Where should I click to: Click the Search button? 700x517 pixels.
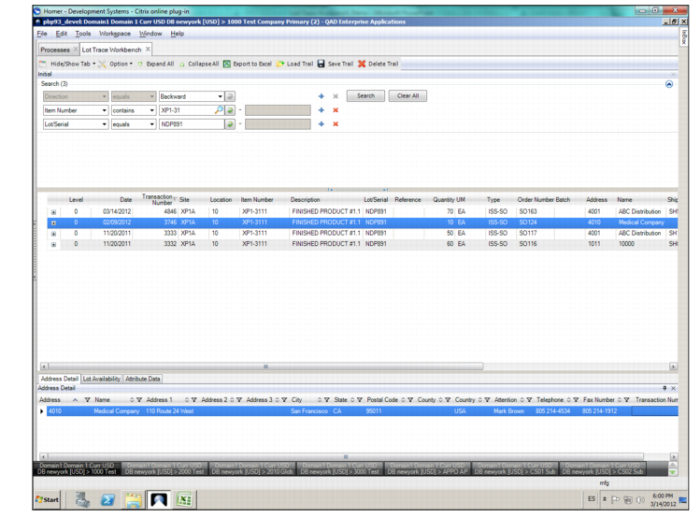[366, 96]
